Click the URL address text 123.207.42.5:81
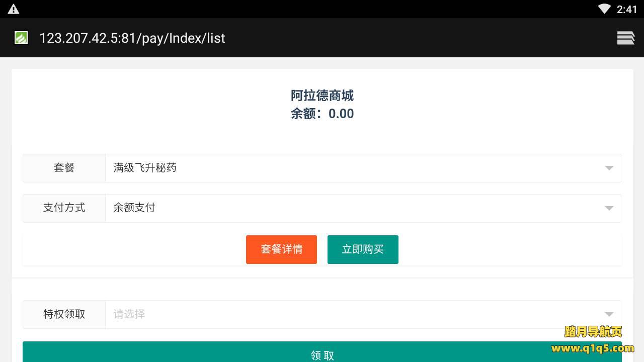Image resolution: width=644 pixels, height=362 pixels. tap(132, 38)
